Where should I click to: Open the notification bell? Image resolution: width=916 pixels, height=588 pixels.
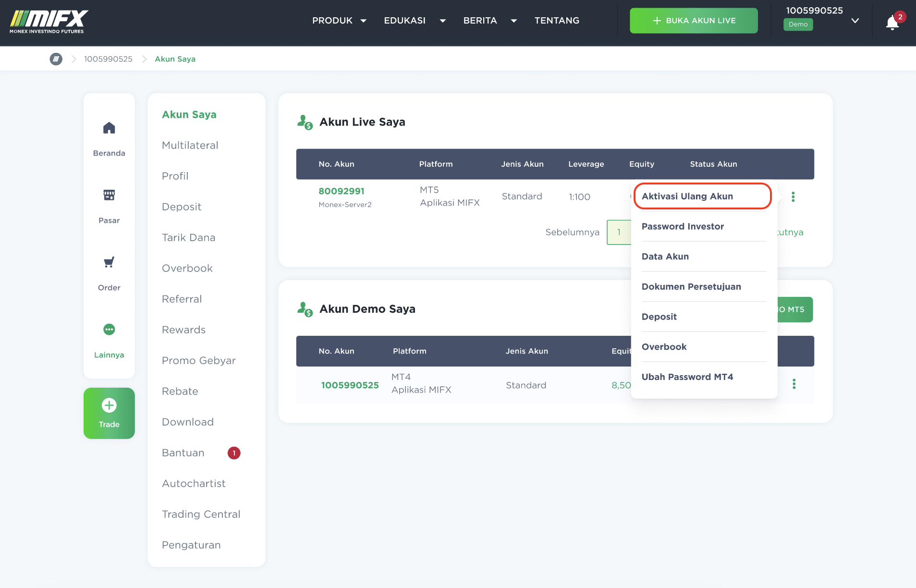point(892,22)
